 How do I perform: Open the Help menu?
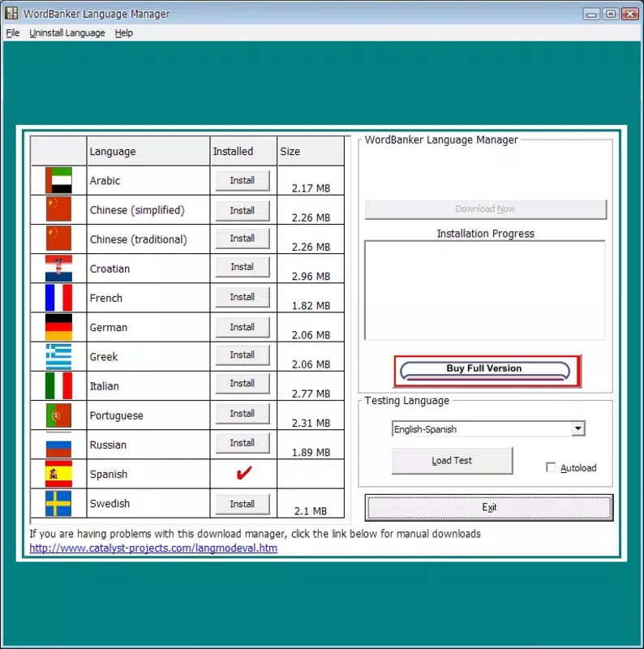tap(124, 32)
